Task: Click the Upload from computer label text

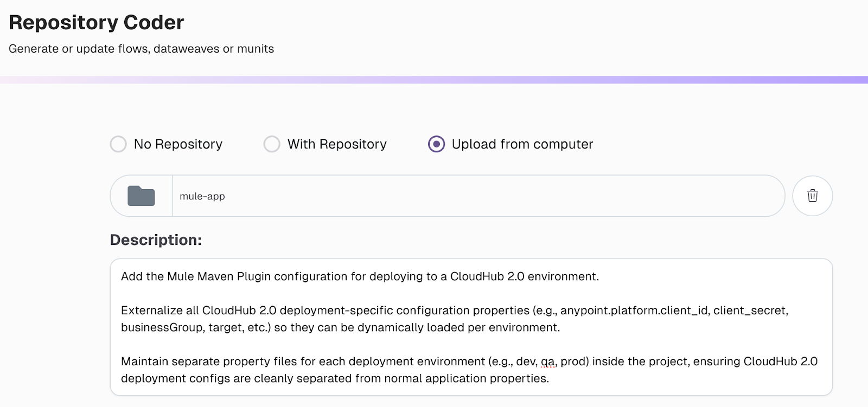Action: 521,144
